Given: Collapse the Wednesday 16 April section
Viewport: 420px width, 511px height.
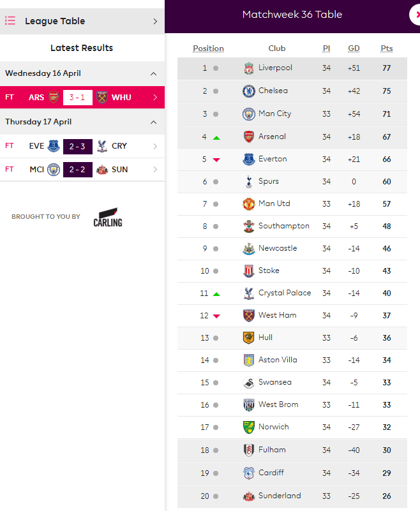Looking at the screenshot, I should [x=153, y=73].
